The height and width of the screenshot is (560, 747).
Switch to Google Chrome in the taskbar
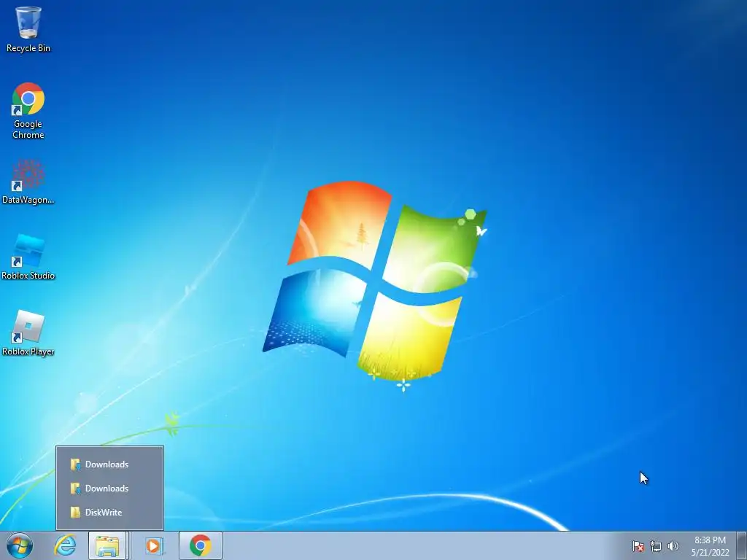pyautogui.click(x=201, y=545)
